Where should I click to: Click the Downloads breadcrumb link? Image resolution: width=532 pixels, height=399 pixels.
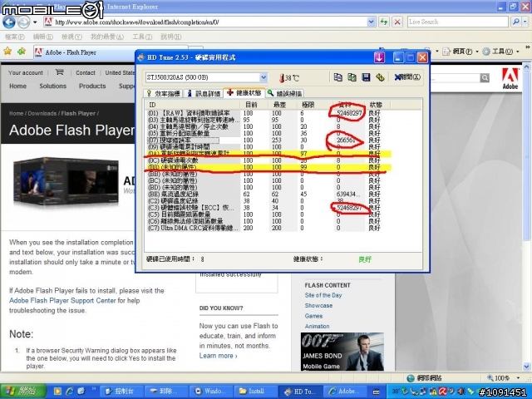click(x=42, y=113)
